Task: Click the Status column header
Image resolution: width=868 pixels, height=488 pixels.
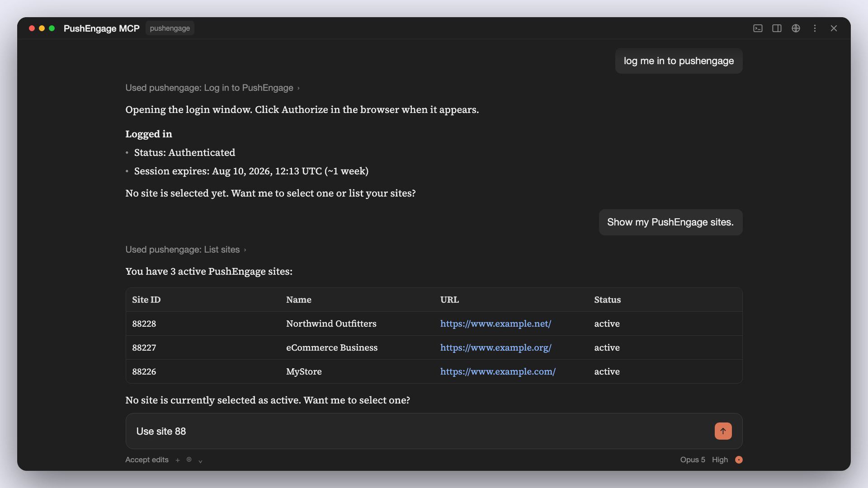Action: tap(607, 300)
